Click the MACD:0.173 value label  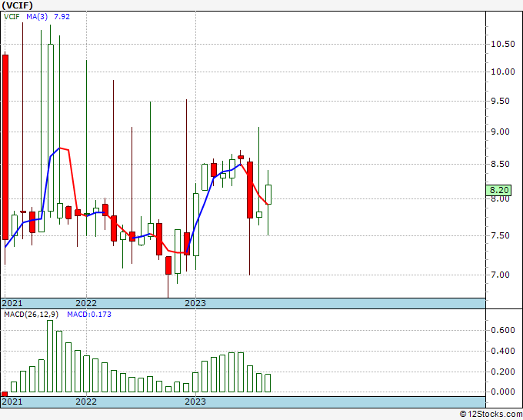tap(89, 315)
